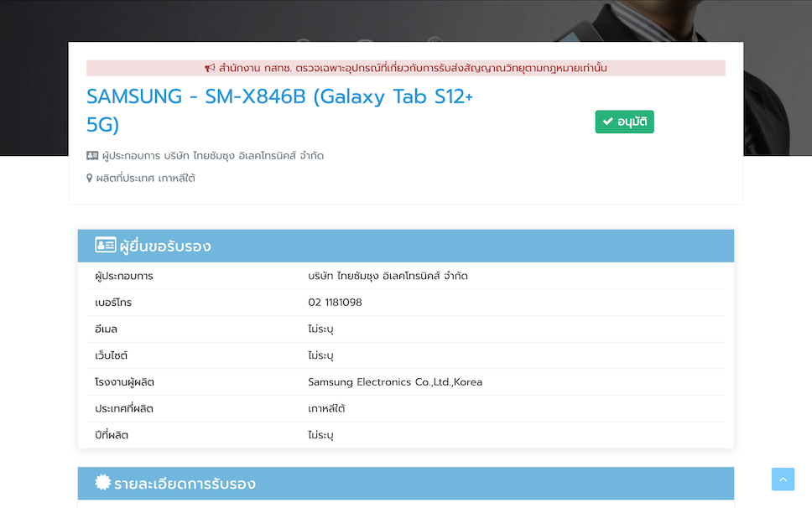This screenshot has height=508, width=812.
Task: Click ไม่ระบุ value in the เว็บไซต์ row
Action: point(320,355)
